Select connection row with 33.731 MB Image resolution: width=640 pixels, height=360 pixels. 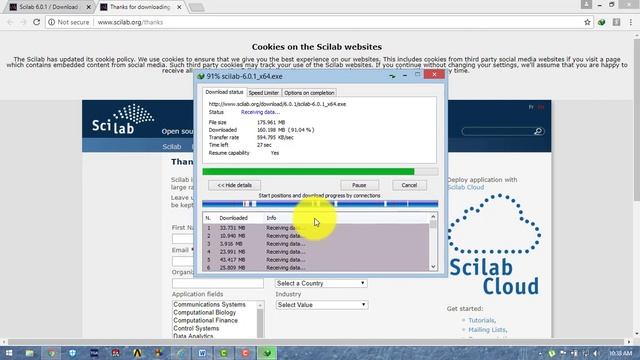(316, 228)
